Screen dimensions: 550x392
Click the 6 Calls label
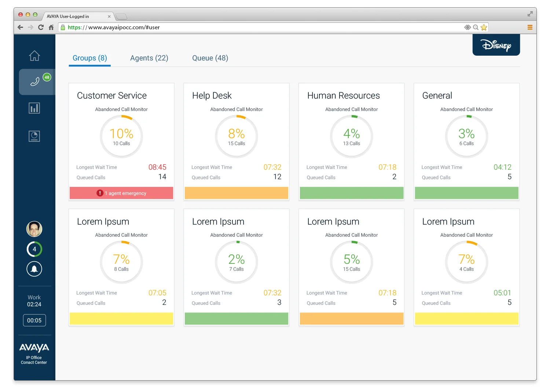(467, 144)
